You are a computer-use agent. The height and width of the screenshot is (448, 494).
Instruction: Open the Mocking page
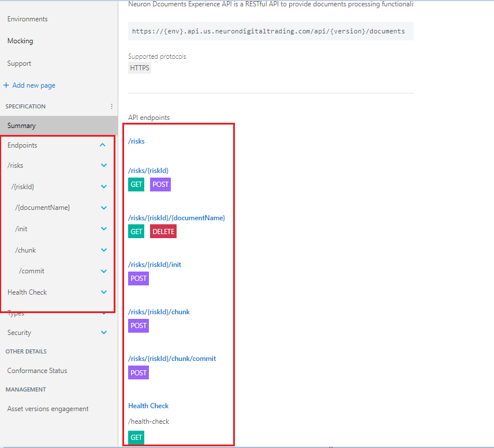coord(20,41)
